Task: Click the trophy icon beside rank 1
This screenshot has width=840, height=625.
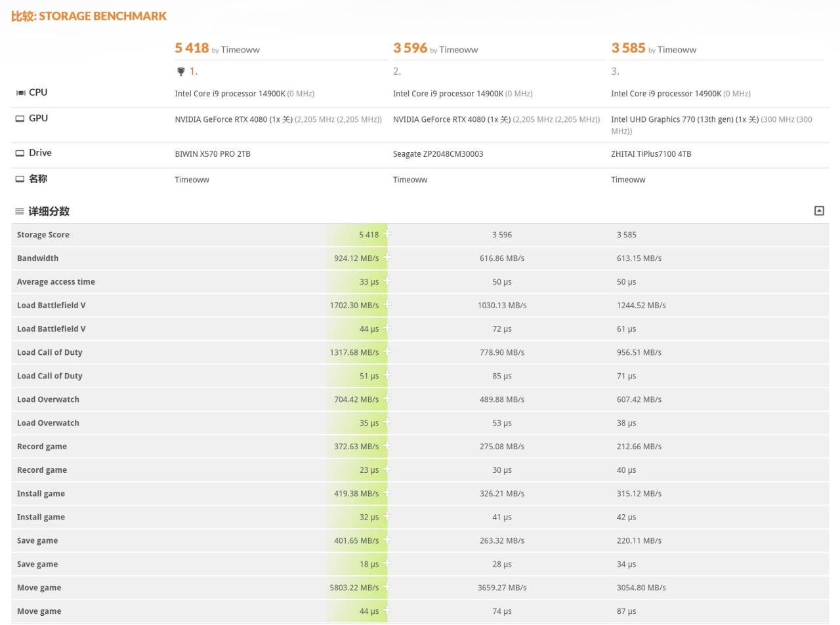Action: pyautogui.click(x=181, y=71)
